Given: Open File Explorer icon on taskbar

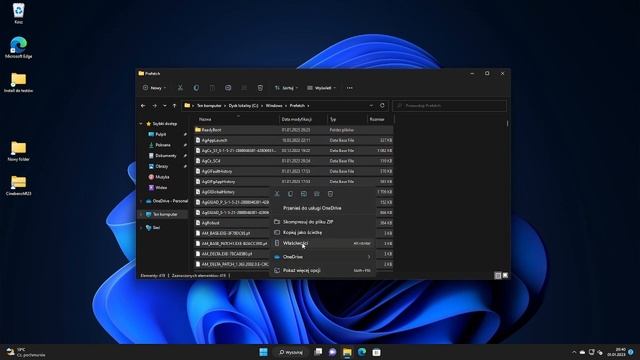Looking at the screenshot, I should (x=347, y=352).
